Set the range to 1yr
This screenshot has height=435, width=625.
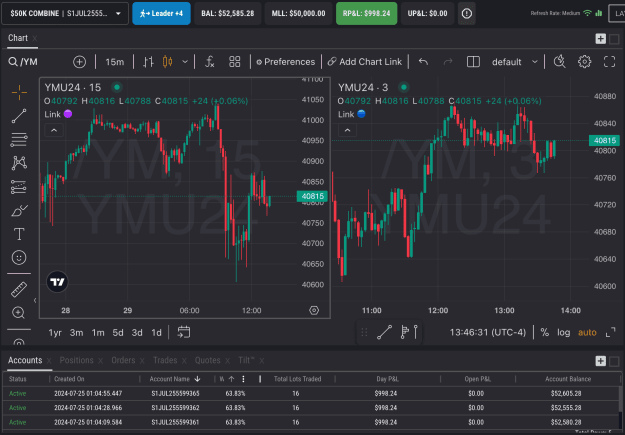[55, 333]
